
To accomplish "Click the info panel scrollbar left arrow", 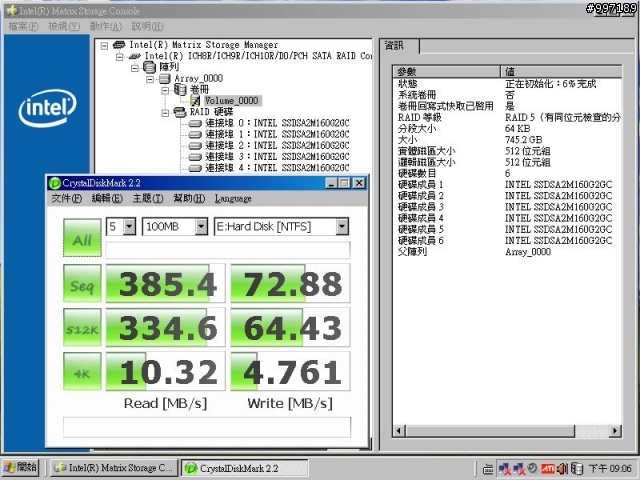I will pos(400,431).
